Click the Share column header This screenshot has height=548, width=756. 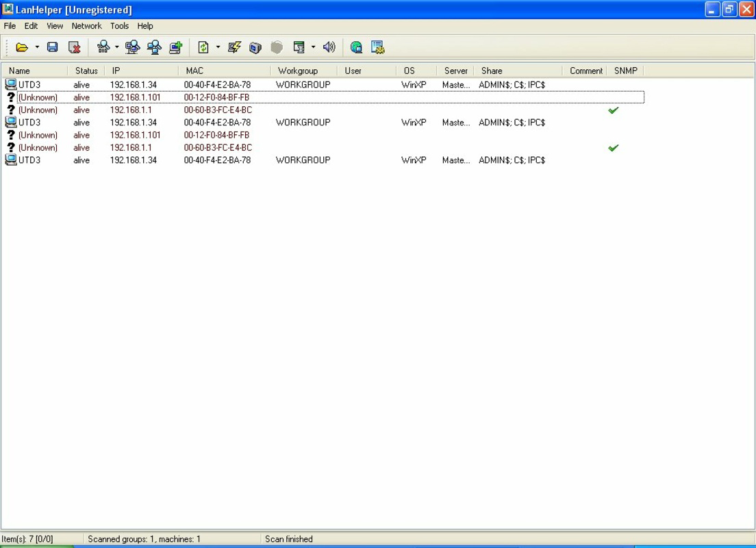[x=518, y=71]
